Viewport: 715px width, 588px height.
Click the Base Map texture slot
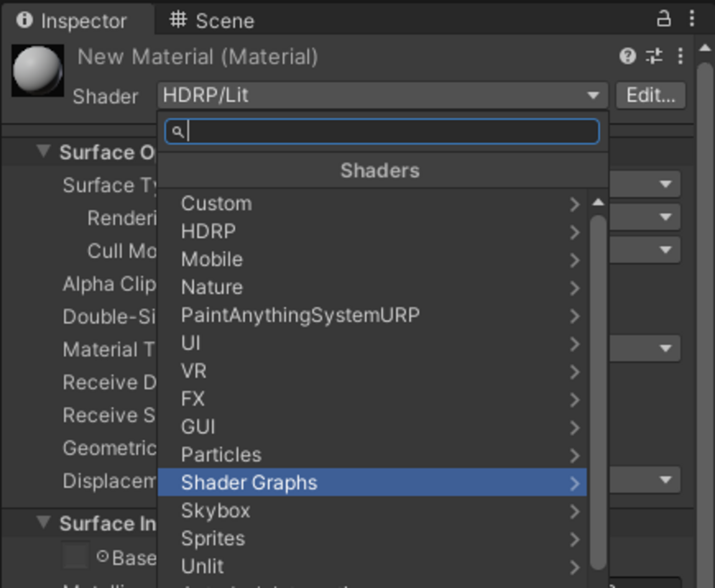(75, 556)
